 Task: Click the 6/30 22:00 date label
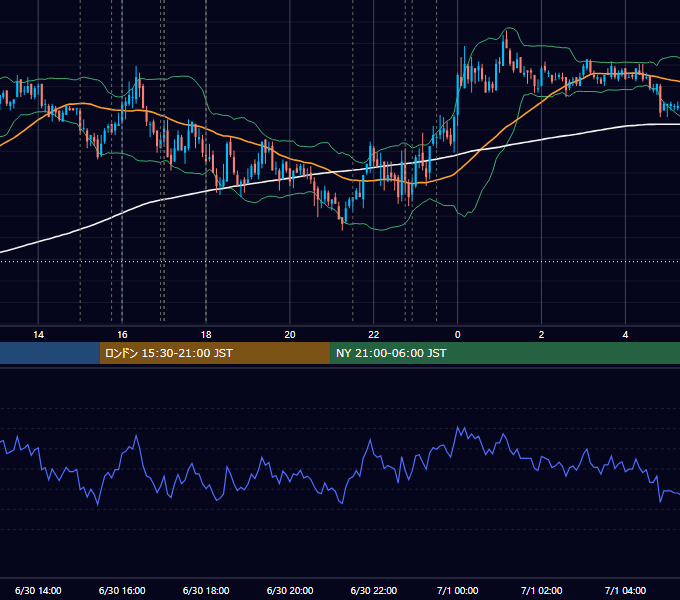pyautogui.click(x=373, y=590)
